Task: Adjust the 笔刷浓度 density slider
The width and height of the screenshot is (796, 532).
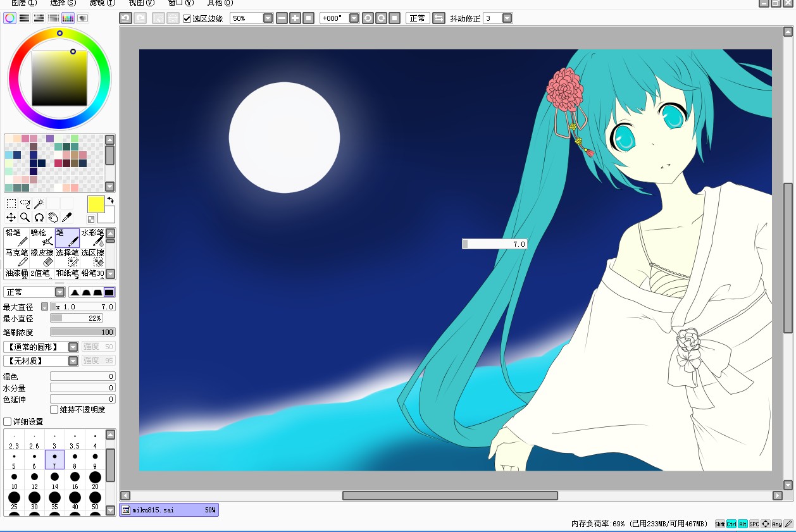Action: (82, 332)
